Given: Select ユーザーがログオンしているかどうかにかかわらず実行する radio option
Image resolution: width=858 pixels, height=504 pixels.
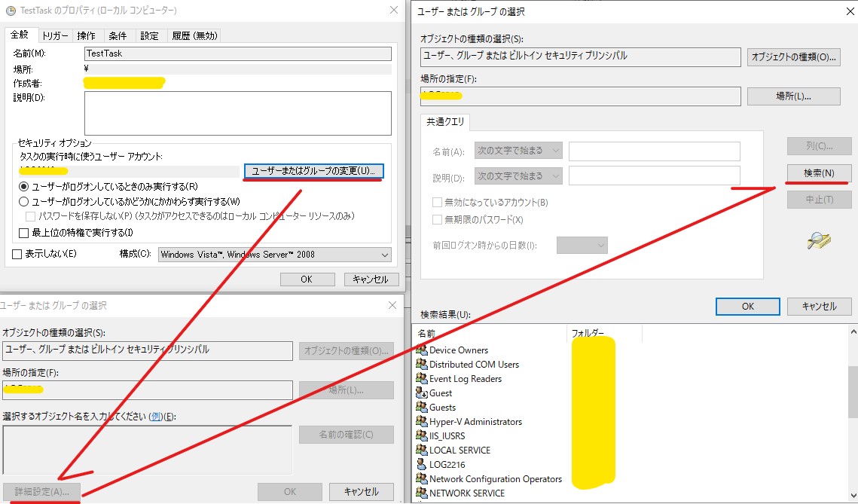Looking at the screenshot, I should (23, 201).
